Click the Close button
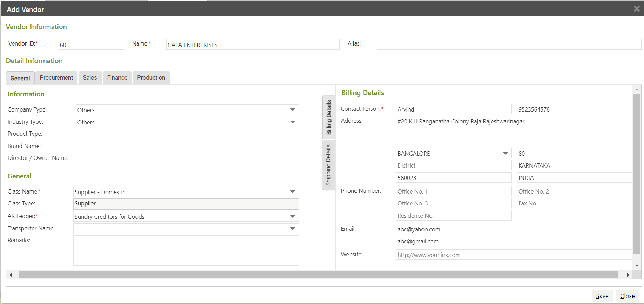644x304 pixels. point(628,296)
